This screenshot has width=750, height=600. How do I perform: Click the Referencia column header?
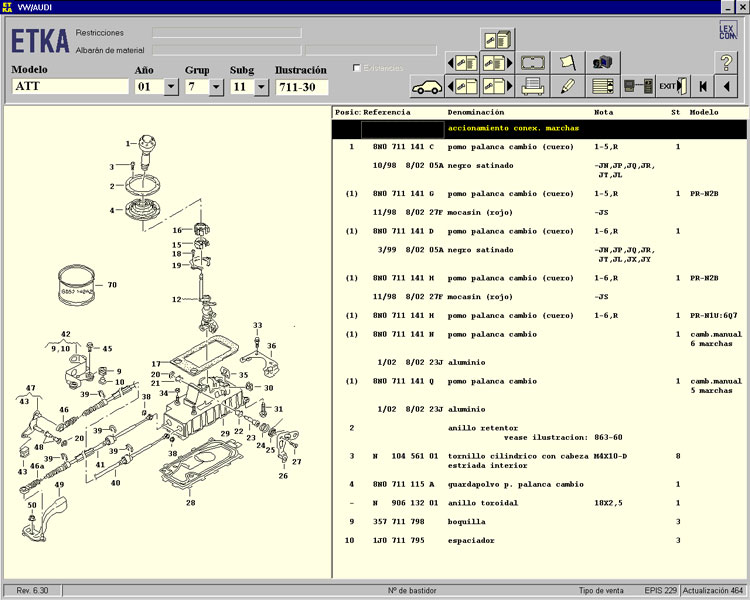click(386, 112)
